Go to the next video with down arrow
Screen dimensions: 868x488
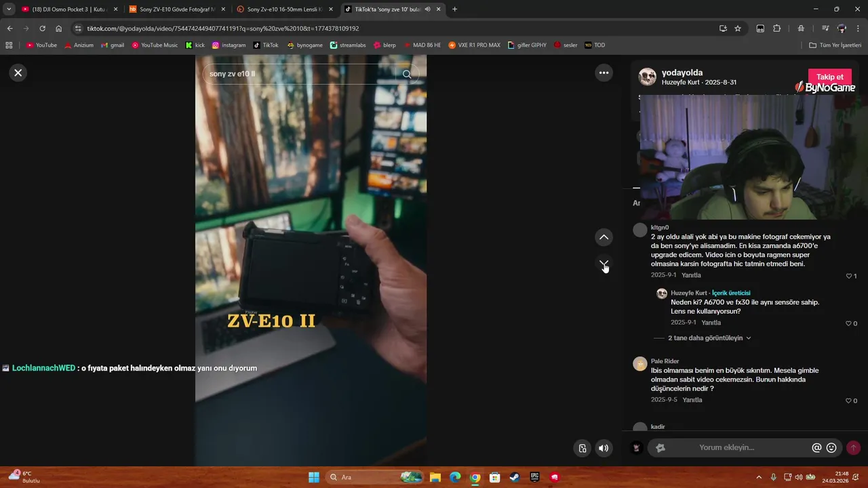point(604,263)
